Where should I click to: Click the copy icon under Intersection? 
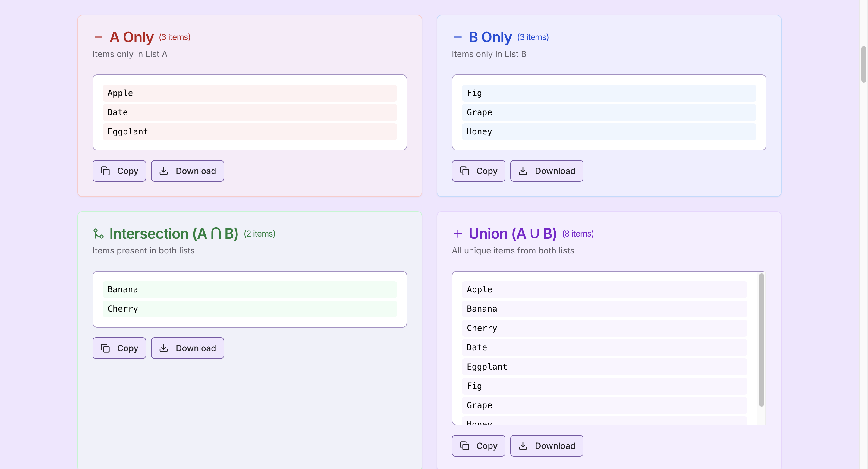coord(105,348)
